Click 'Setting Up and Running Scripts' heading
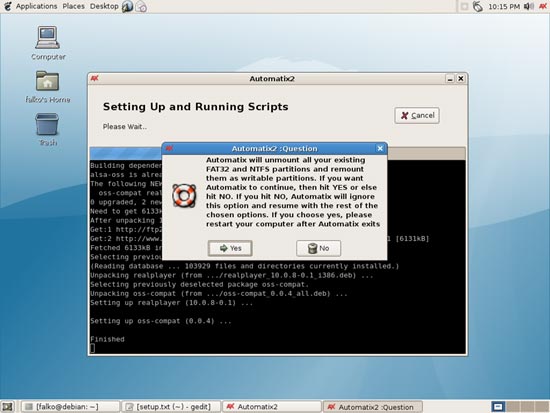Screen dimensions: 550x413 pyautogui.click(x=196, y=107)
